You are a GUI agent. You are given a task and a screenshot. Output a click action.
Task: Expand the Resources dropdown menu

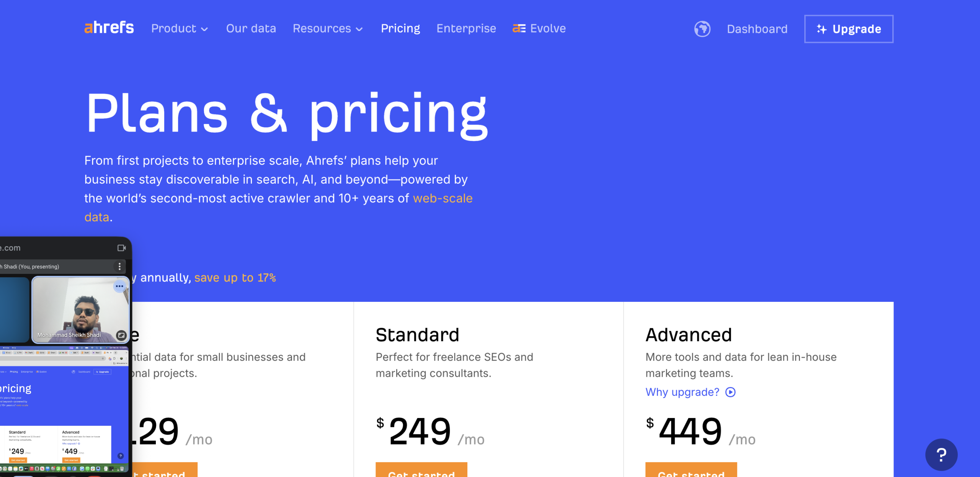point(328,29)
